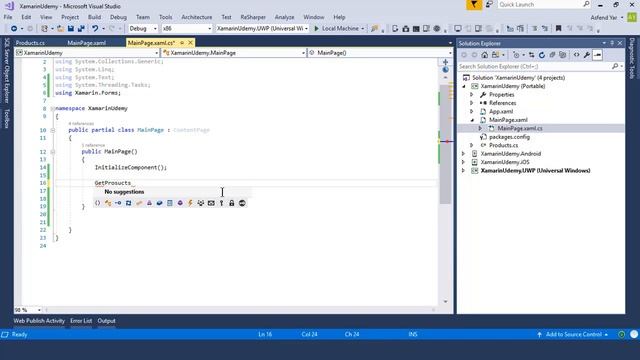Open the ReSharper menu
The image size is (640, 360).
tap(253, 17)
